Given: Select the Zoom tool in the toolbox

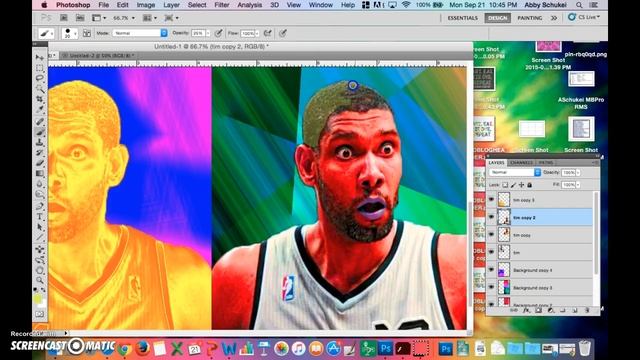Looking at the screenshot, I should [40, 280].
